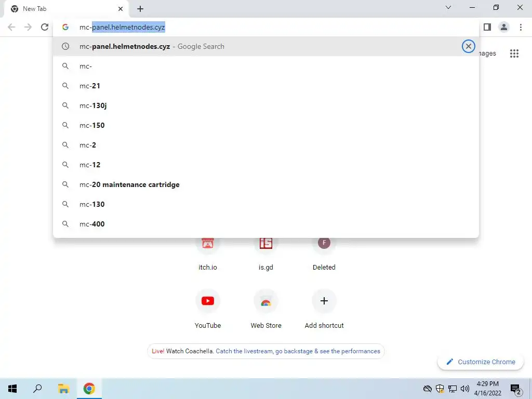
Task: Select the "mc-400" suggestion
Action: point(266,224)
